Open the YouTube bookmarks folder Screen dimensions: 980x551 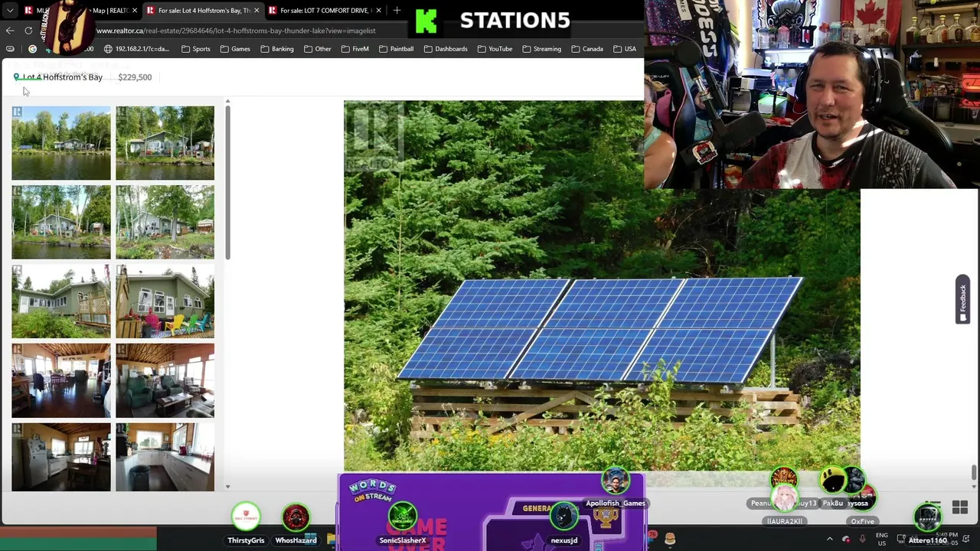tap(495, 49)
